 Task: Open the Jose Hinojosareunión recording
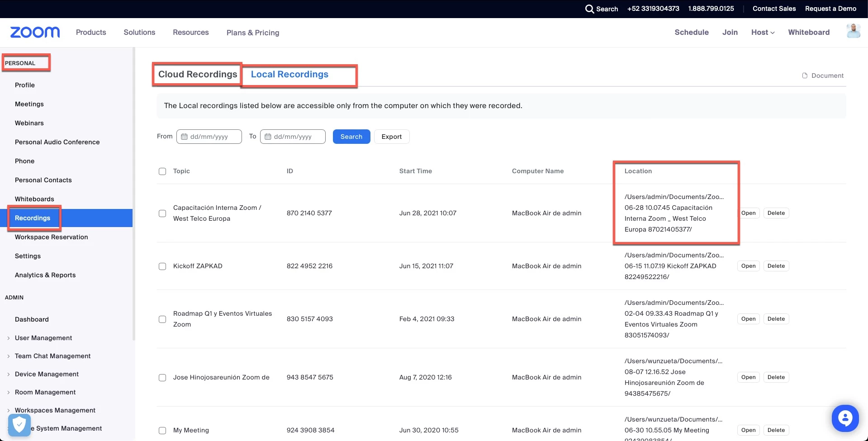[x=748, y=377]
